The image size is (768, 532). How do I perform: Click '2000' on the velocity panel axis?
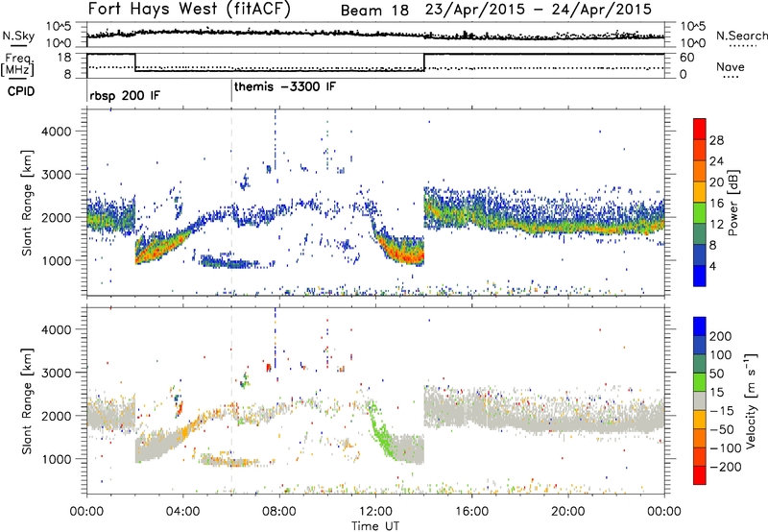[56, 416]
